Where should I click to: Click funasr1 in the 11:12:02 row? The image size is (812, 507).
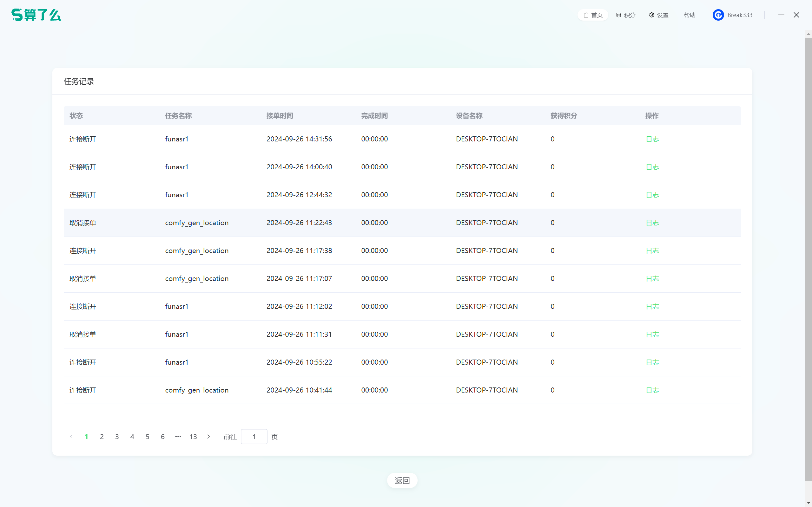tap(177, 307)
